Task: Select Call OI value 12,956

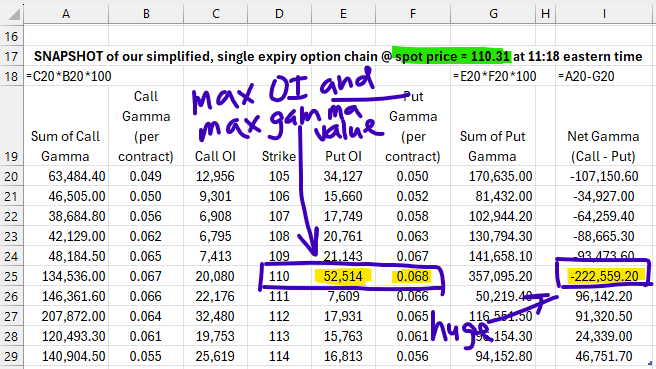Action: pos(215,176)
